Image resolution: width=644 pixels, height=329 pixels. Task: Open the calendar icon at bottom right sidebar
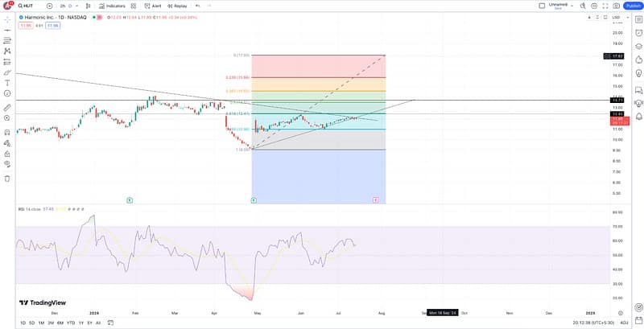638,321
